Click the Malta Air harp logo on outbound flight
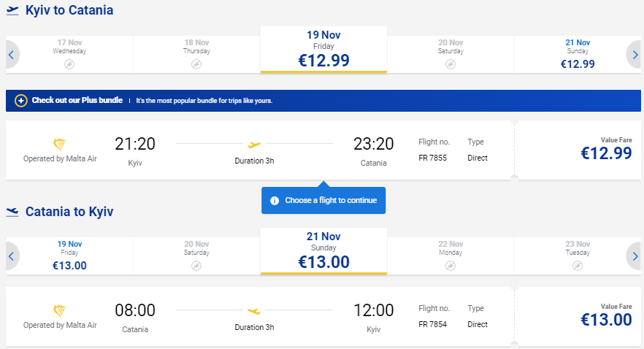 point(60,145)
